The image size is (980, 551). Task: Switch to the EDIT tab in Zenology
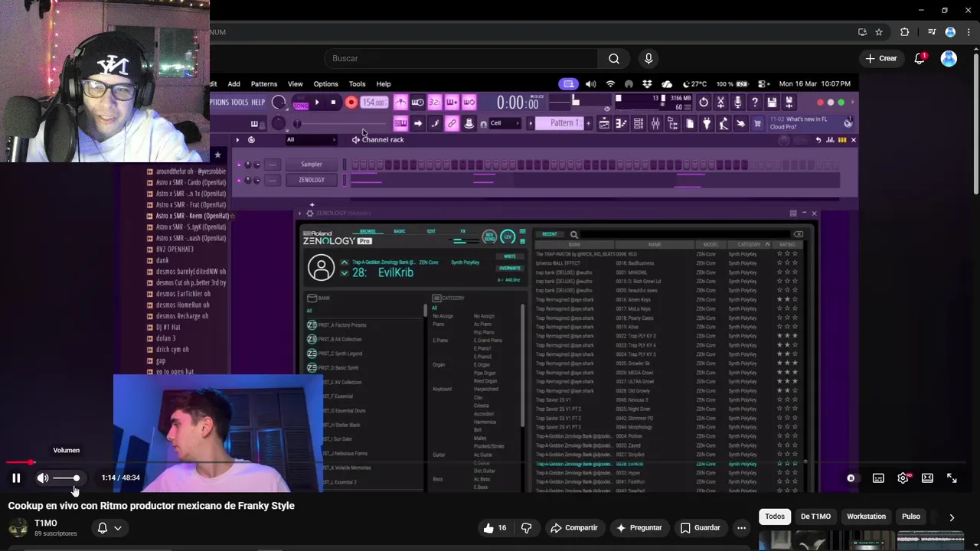431,231
